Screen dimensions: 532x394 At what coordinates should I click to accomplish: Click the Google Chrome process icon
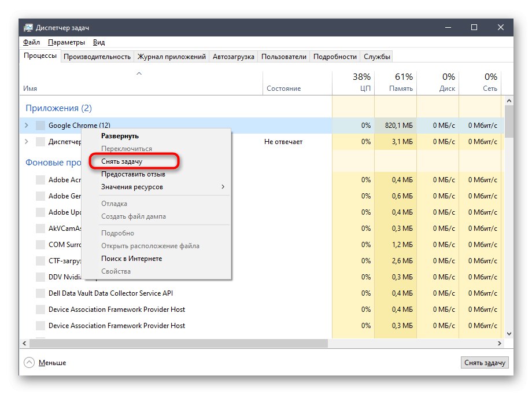[40, 125]
